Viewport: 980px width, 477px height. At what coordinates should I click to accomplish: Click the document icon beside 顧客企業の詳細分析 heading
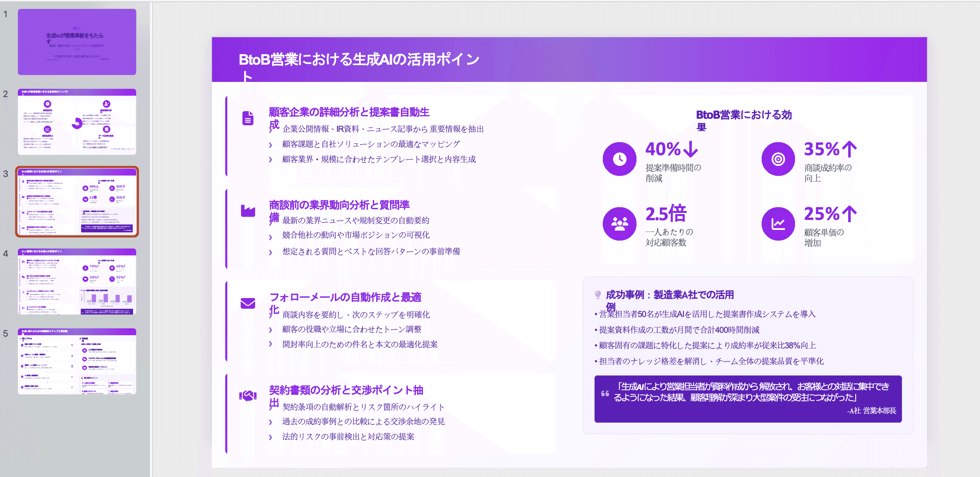click(x=248, y=118)
